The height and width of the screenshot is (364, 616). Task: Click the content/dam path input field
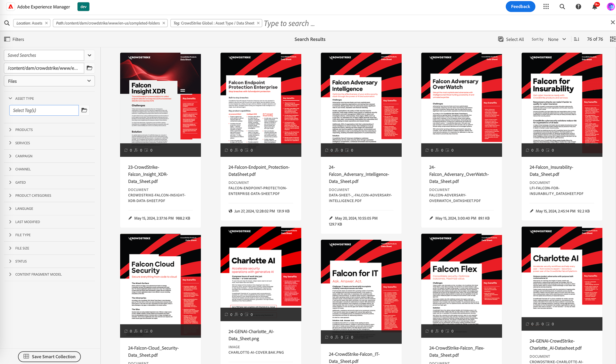[x=44, y=68]
